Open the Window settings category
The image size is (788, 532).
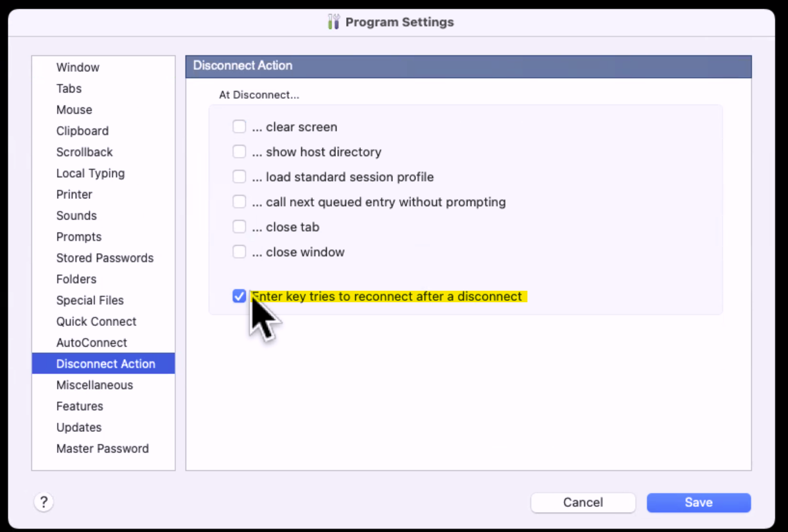click(103, 67)
